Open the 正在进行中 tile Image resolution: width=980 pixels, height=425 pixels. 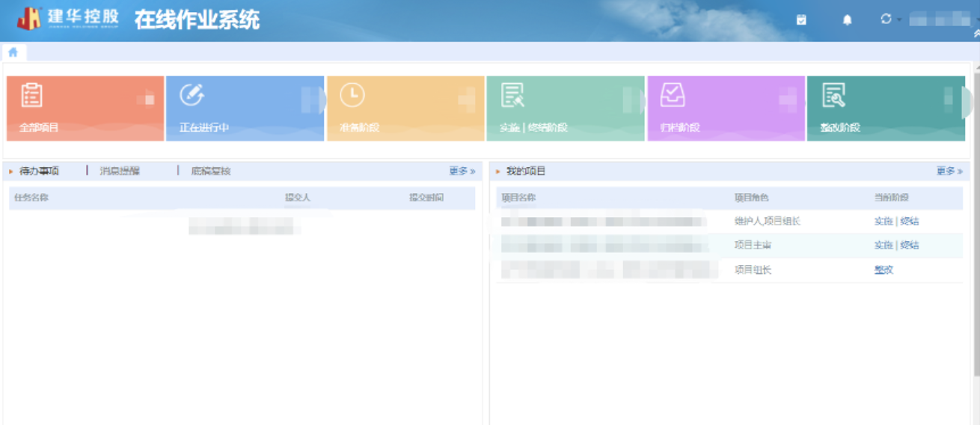click(245, 108)
